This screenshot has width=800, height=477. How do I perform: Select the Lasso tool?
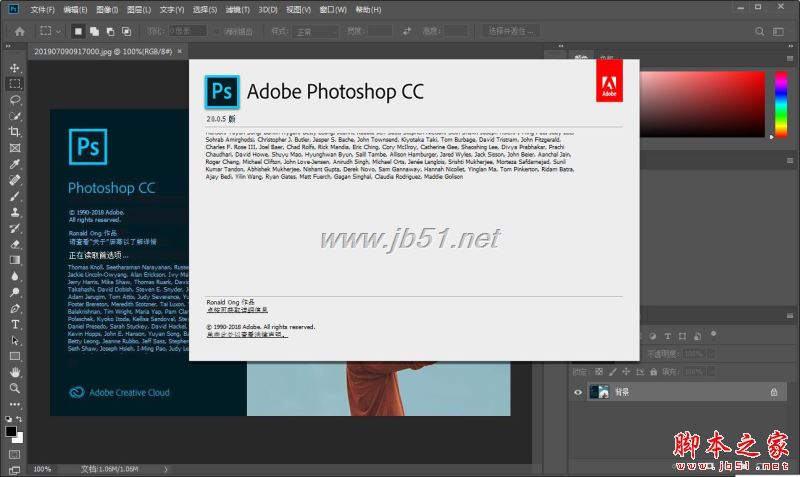(14, 100)
